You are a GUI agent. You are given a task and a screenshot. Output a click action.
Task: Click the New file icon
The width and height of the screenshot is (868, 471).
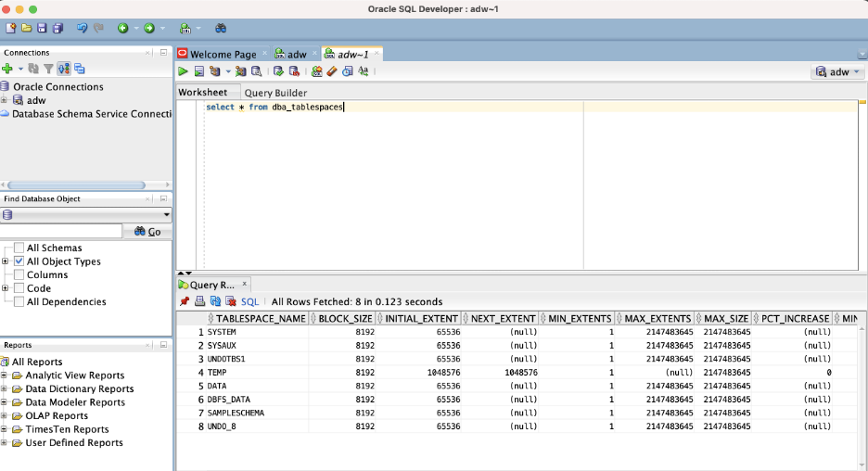pos(10,28)
